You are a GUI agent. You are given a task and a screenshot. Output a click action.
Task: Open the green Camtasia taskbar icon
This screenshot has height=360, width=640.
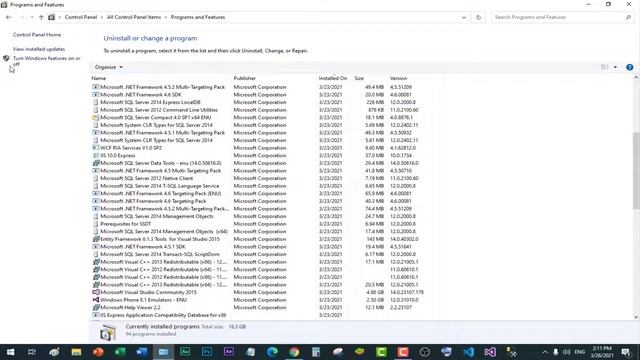pos(381,352)
